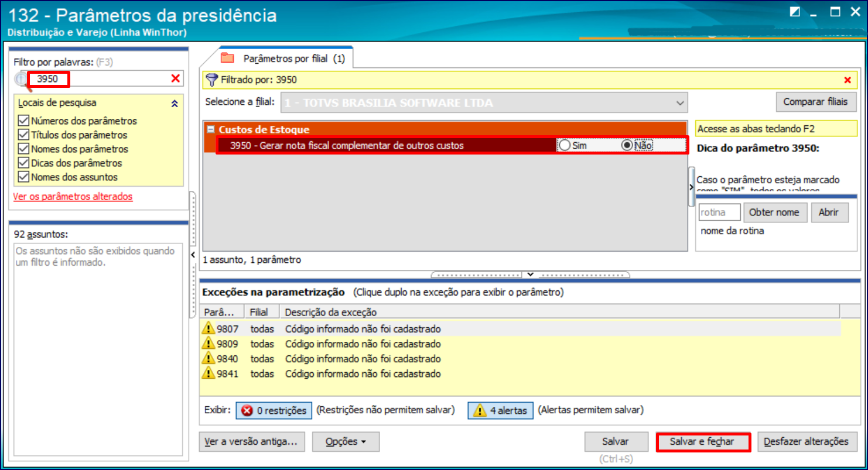The height and width of the screenshot is (470, 868).
Task: Collapse exceptions panel using center chevron
Action: click(x=530, y=274)
